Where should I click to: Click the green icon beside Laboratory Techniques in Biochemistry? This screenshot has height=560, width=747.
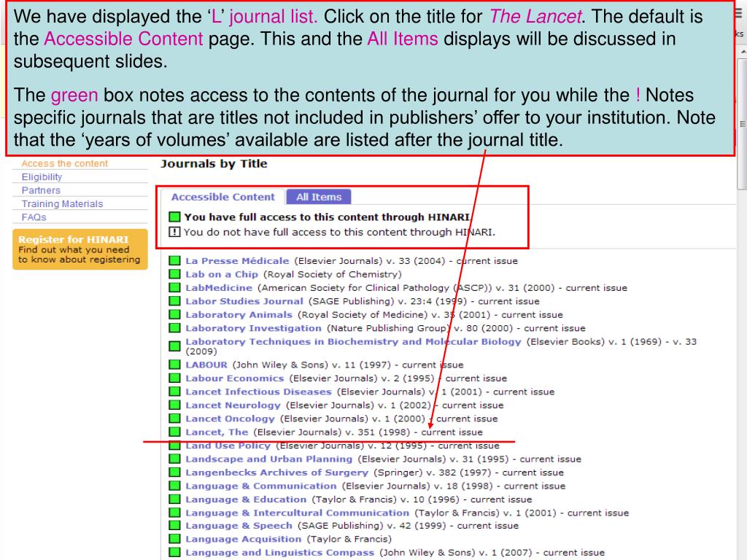pos(175,346)
